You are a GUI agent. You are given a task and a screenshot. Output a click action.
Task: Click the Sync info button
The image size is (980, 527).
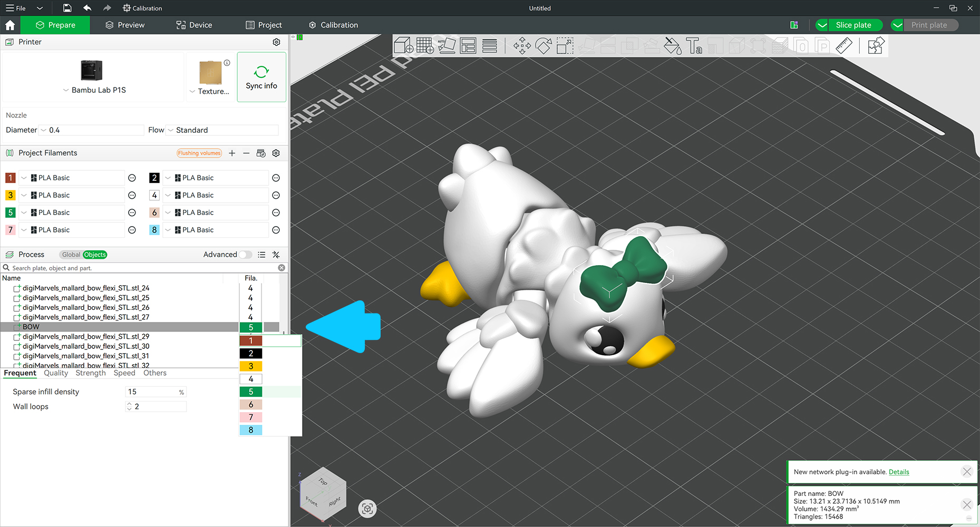[x=261, y=77]
